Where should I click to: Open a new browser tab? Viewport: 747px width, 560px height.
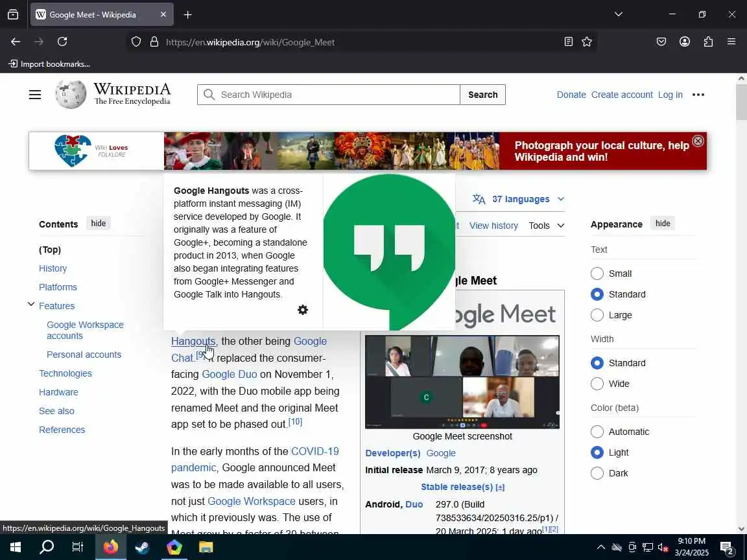[187, 15]
